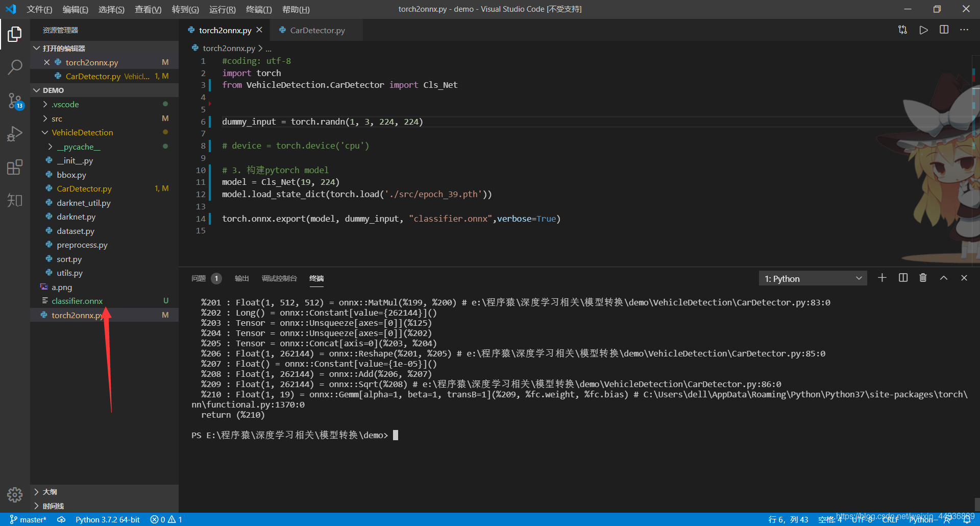Open preprocess.py in file tree
Viewport: 980px width, 526px height.
(x=104, y=245)
